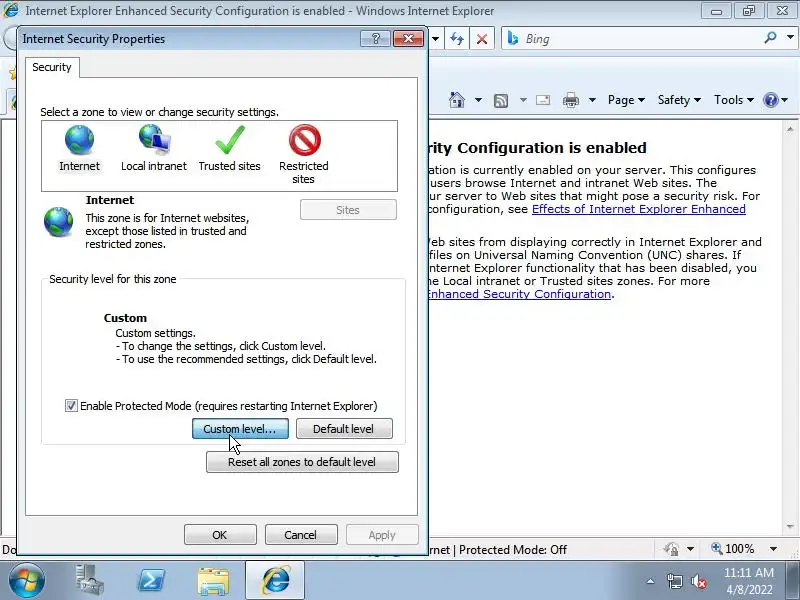Screen dimensions: 800x600
Task: Click the Bing search magnifier icon
Action: [x=770, y=37]
